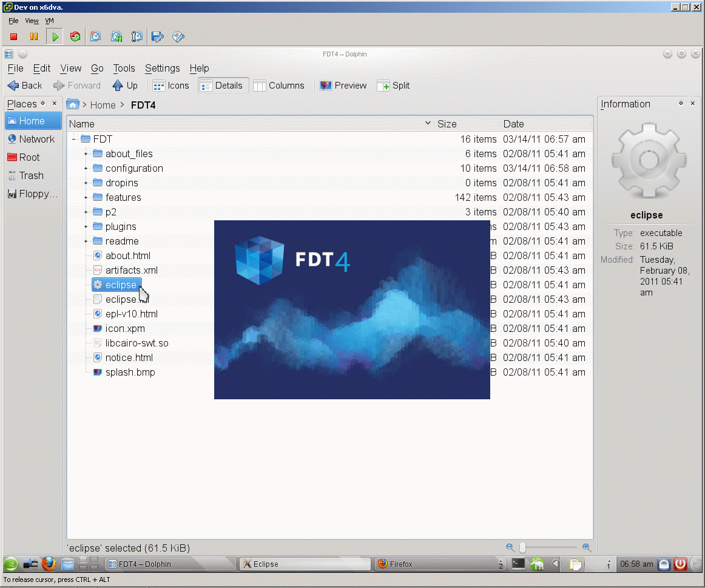Open Dolphin's Edit menu
This screenshot has height=588, width=705.
42,69
